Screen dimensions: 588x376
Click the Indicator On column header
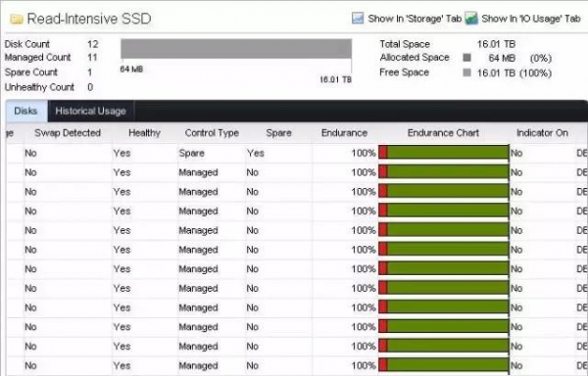coord(542,133)
